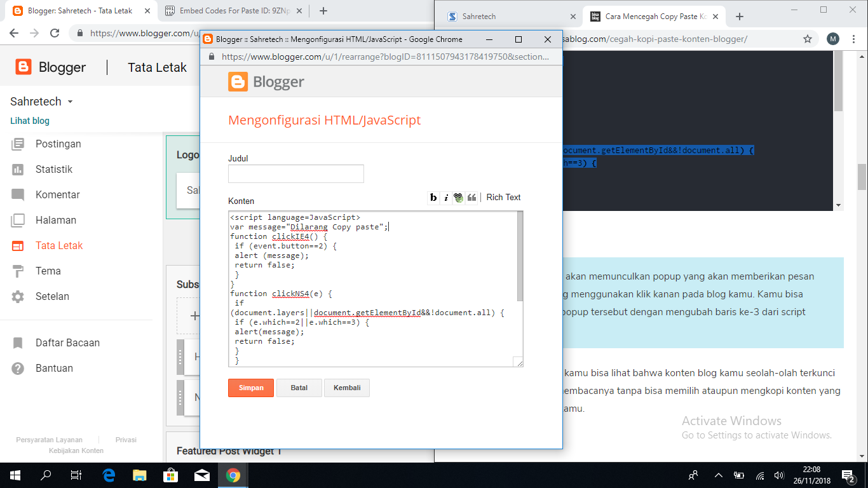The image size is (868, 488).
Task: Open the Chrome three-dot menu
Action: coord(854,39)
